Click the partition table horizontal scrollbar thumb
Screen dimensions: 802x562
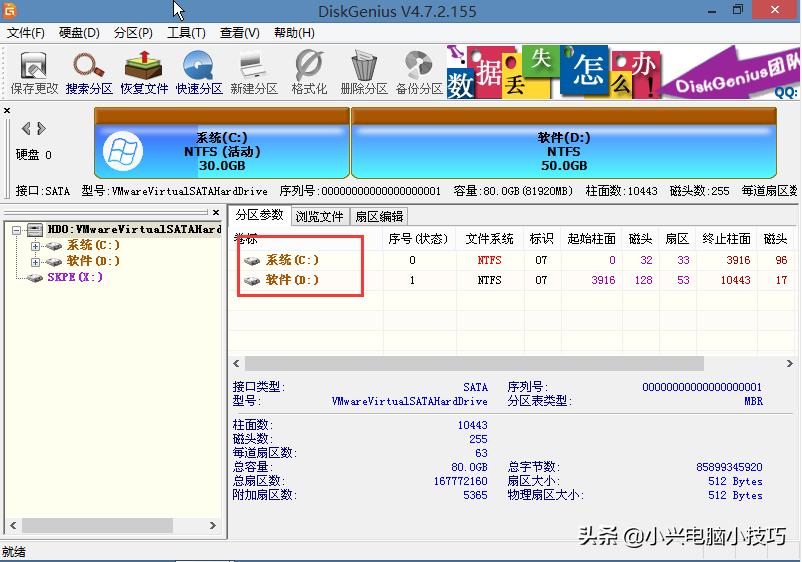[474, 364]
